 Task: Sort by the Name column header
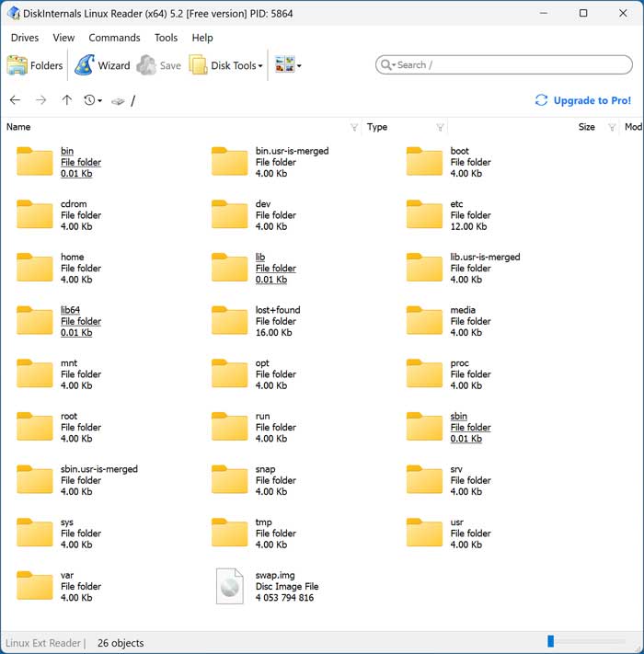point(18,127)
